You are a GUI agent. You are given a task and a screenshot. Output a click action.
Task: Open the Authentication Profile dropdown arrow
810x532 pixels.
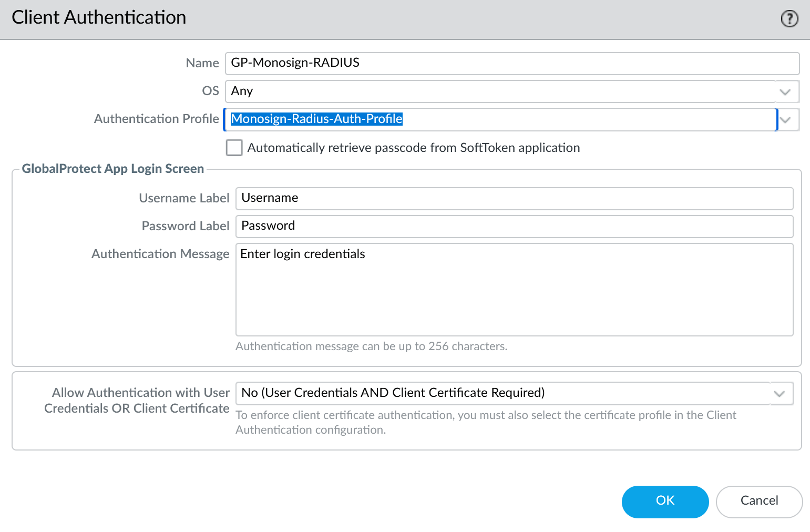pyautogui.click(x=785, y=119)
